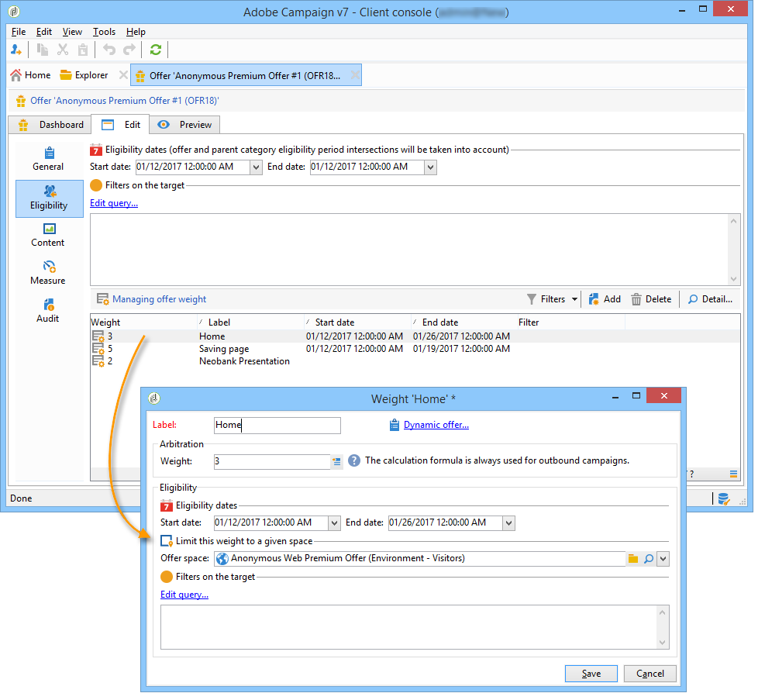Click the Filter column header
Image resolution: width=765 pixels, height=700 pixels.
(x=570, y=322)
